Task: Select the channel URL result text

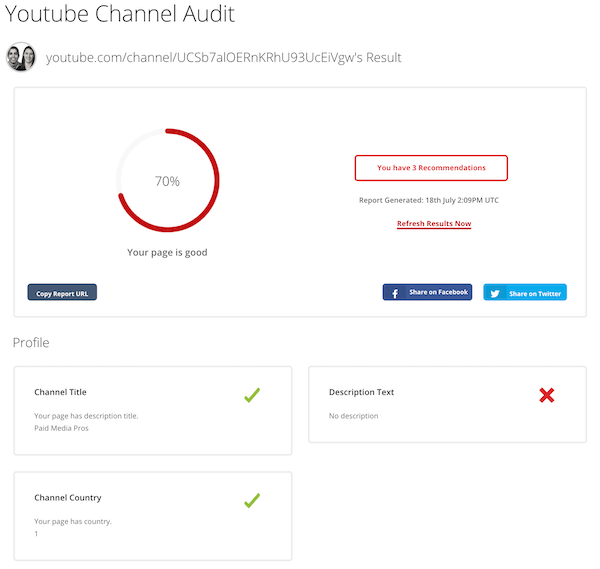Action: pos(223,58)
